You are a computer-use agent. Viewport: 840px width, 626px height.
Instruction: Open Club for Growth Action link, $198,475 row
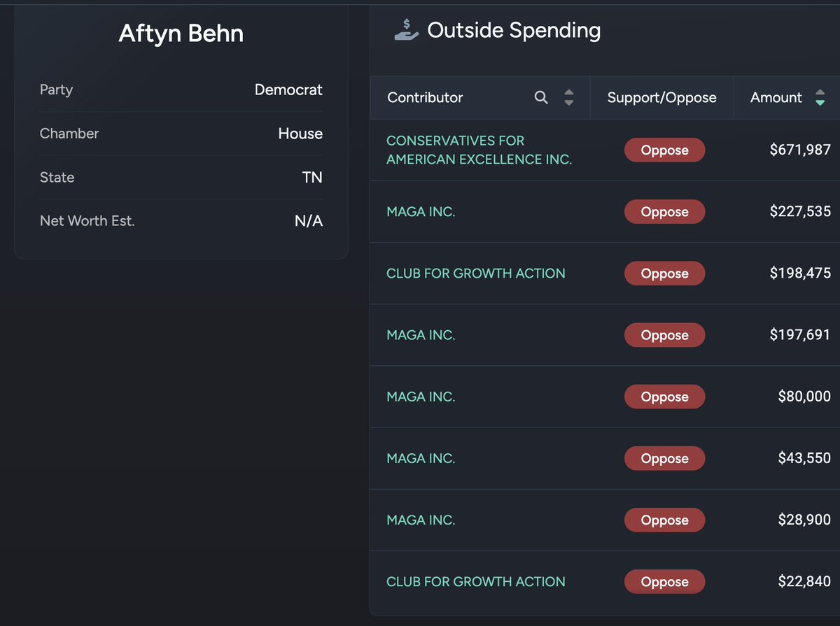point(475,273)
